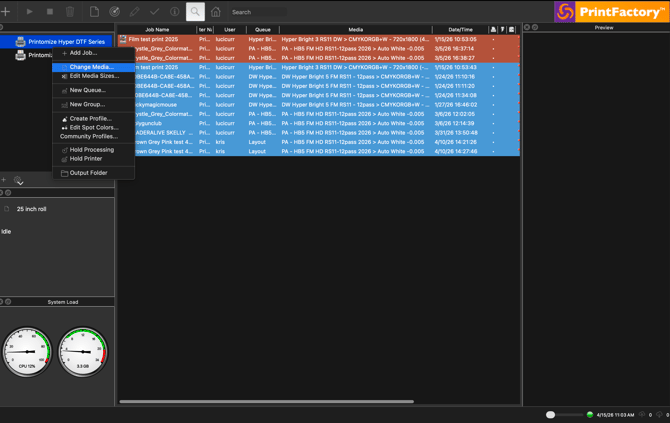
Task: Select job dated 3/6/26 12:02:05
Action: (x=319, y=114)
